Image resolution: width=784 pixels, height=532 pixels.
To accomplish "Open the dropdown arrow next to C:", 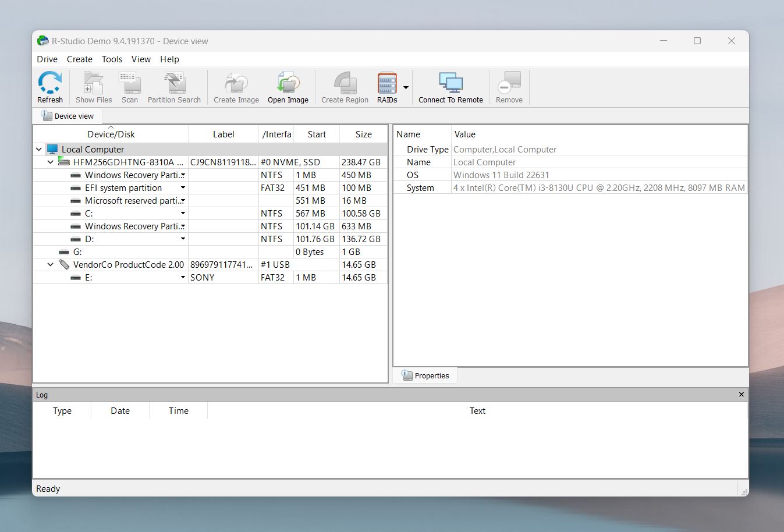I will click(183, 214).
